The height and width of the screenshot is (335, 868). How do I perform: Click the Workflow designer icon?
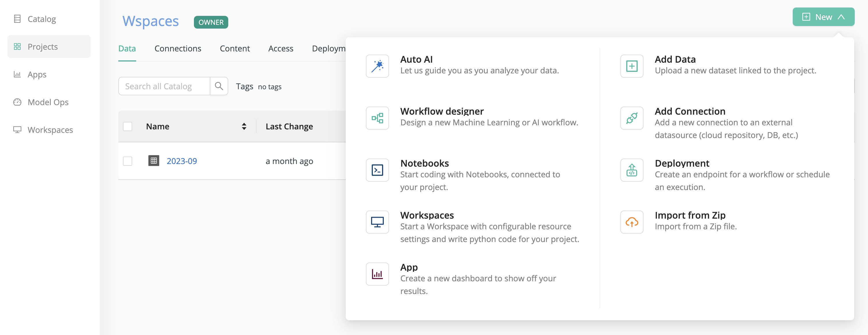(377, 118)
